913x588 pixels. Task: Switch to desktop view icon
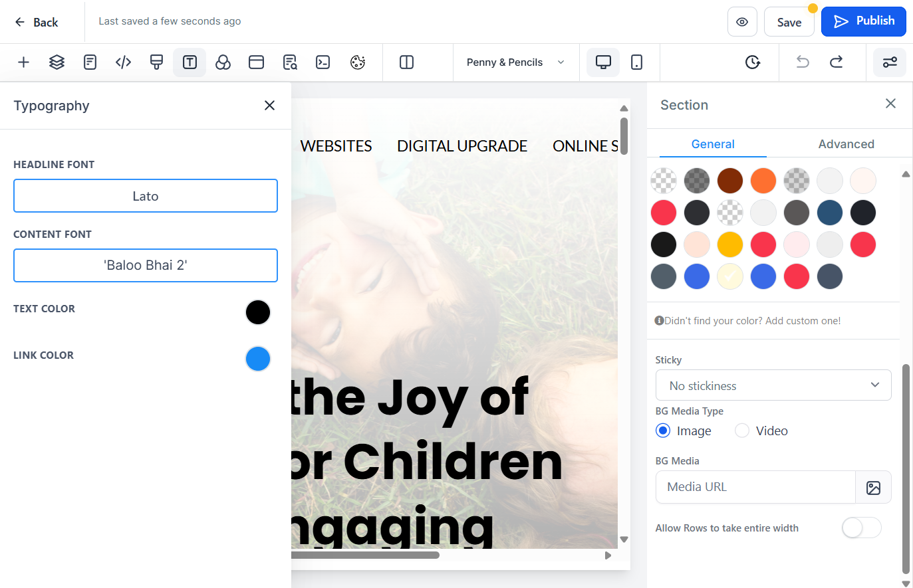pyautogui.click(x=603, y=62)
